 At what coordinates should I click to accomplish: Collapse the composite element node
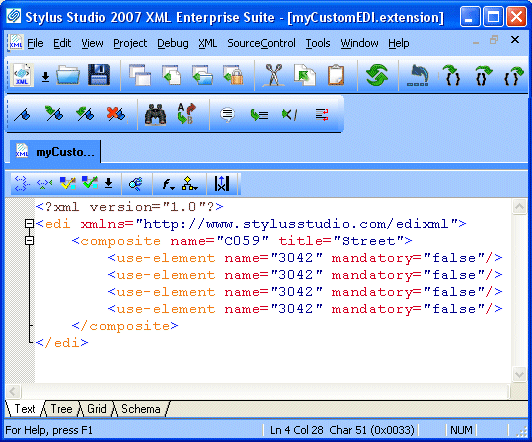click(x=30, y=240)
